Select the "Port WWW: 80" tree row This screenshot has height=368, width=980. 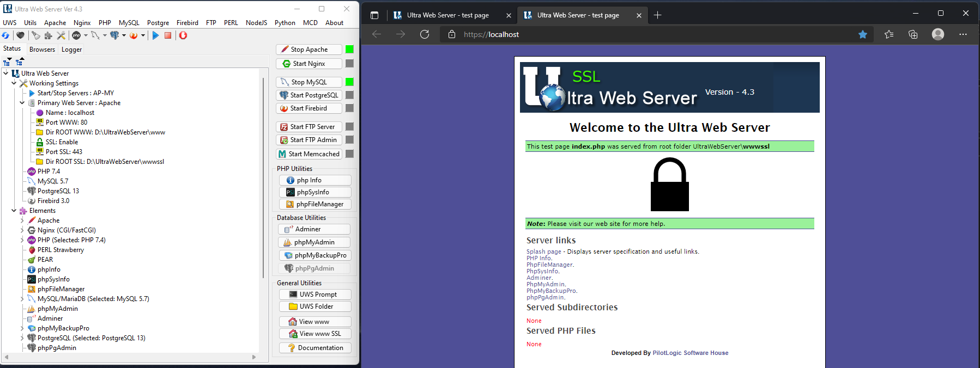(x=61, y=122)
